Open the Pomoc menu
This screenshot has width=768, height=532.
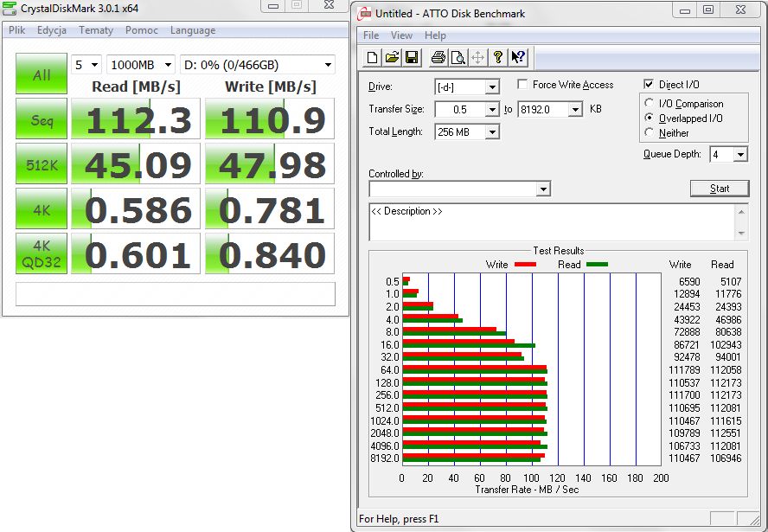click(x=142, y=30)
